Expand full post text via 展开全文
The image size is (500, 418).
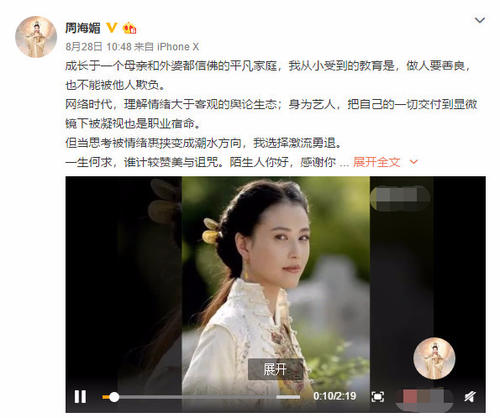(376, 162)
